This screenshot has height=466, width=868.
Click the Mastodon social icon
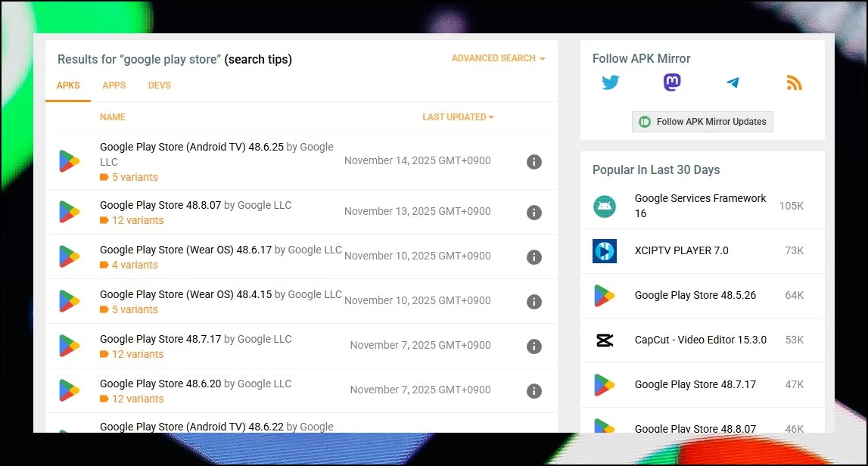672,83
